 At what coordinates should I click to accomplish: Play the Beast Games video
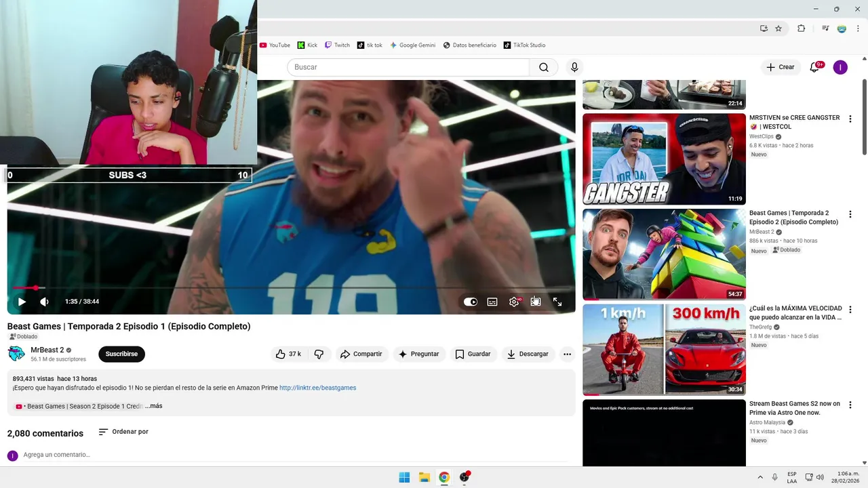pos(22,302)
